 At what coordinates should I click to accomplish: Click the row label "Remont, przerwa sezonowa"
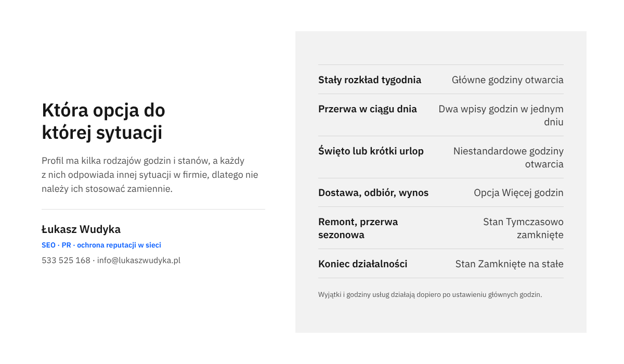pyautogui.click(x=358, y=228)
